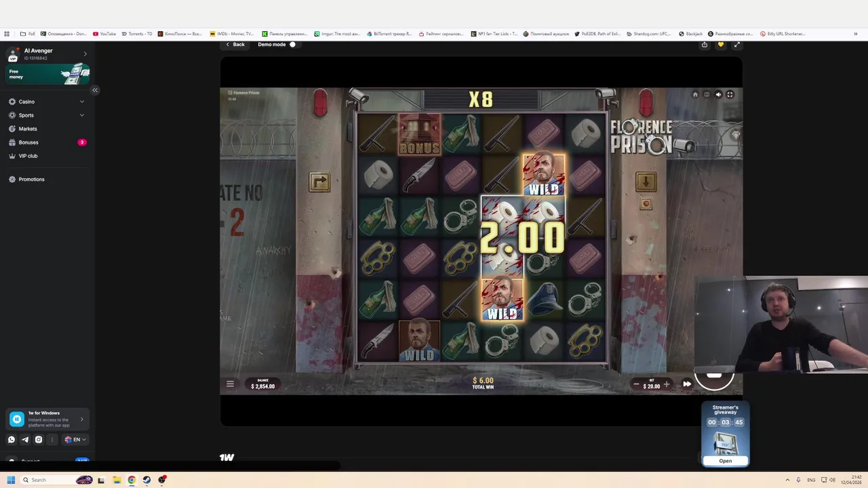Screen dimensions: 868x488
Task: Open Instagram social link
Action: click(39, 439)
